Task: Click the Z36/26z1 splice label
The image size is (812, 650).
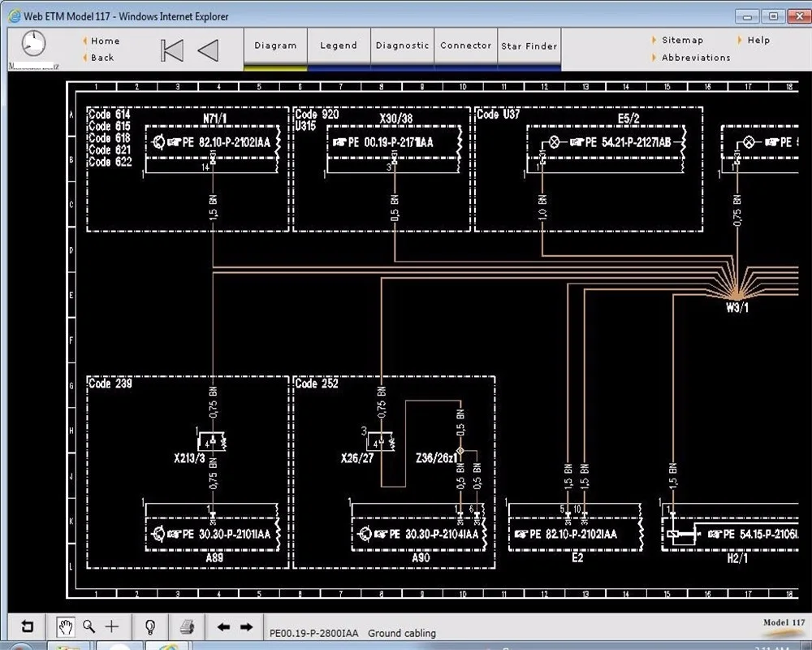Action: 437,458
